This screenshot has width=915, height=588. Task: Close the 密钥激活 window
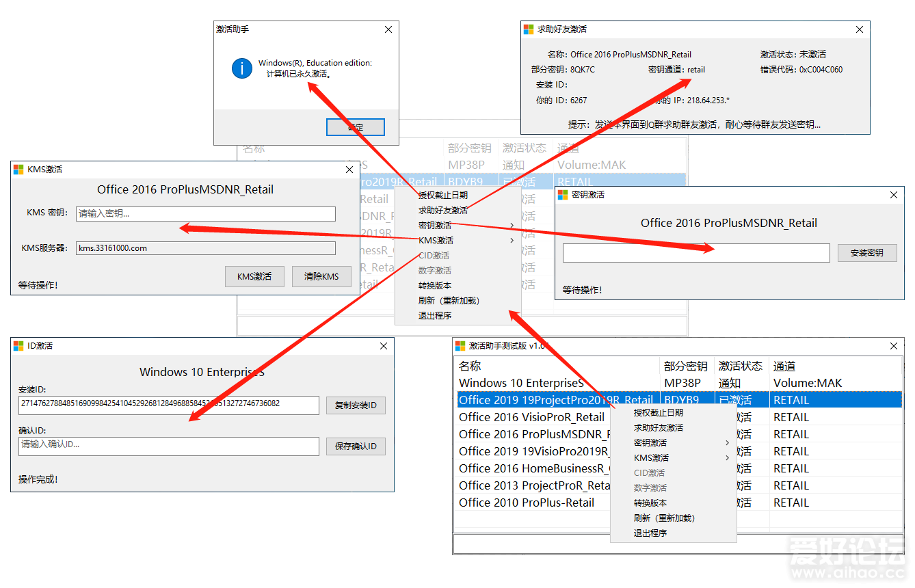point(894,195)
